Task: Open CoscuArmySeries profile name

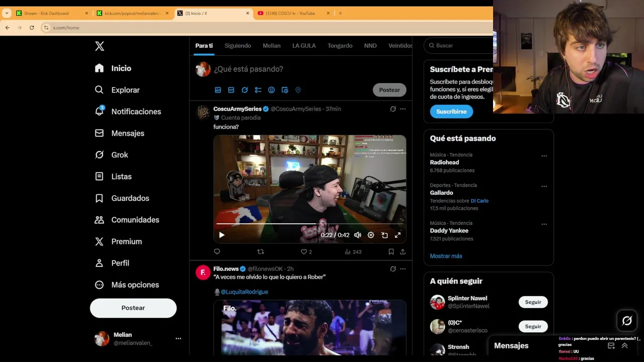Action: pyautogui.click(x=237, y=109)
